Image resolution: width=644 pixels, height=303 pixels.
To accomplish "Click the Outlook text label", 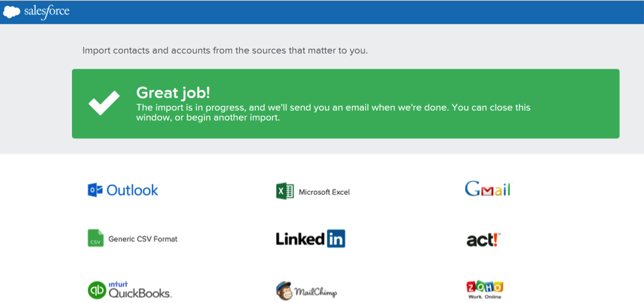I will tap(132, 190).
